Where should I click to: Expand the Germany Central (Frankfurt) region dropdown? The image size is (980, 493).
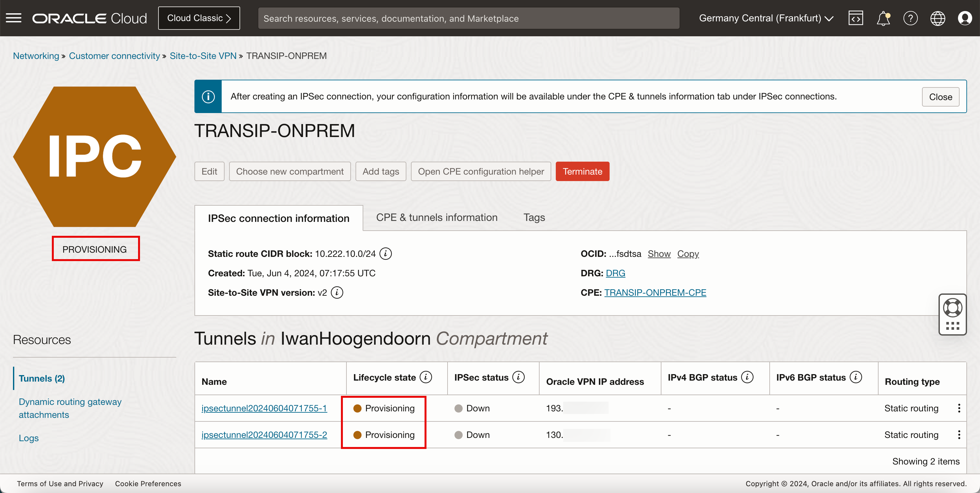(x=766, y=18)
